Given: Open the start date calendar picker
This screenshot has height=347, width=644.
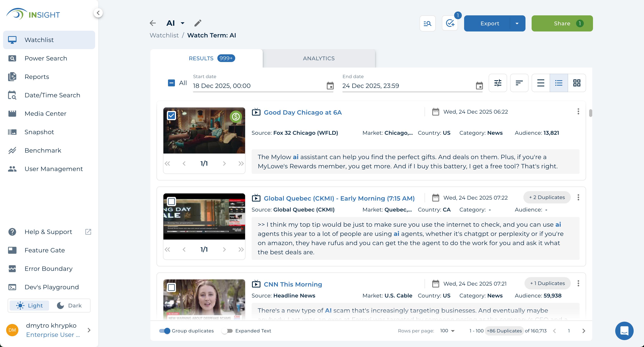Looking at the screenshot, I should [x=330, y=86].
